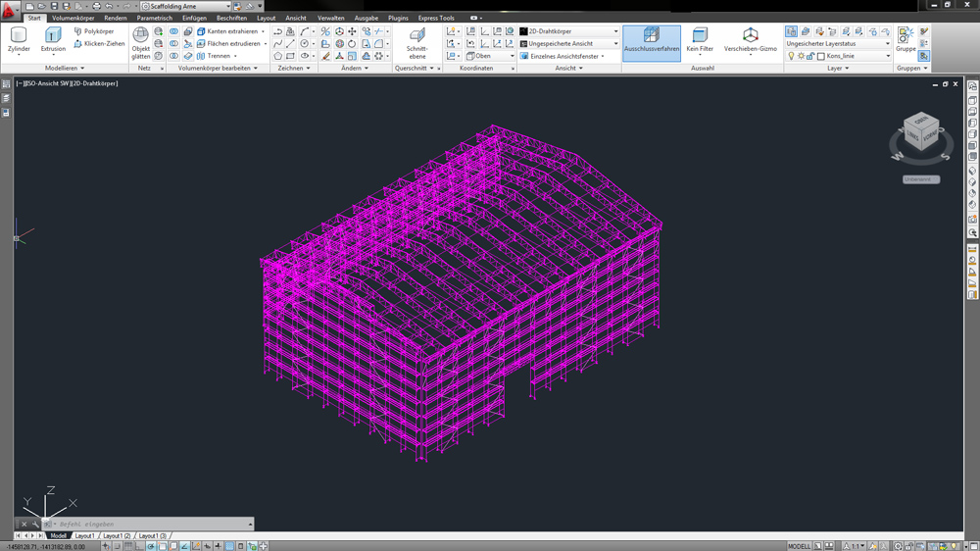Select the Zylinder solid tool
980x551 pixels.
coord(19,39)
